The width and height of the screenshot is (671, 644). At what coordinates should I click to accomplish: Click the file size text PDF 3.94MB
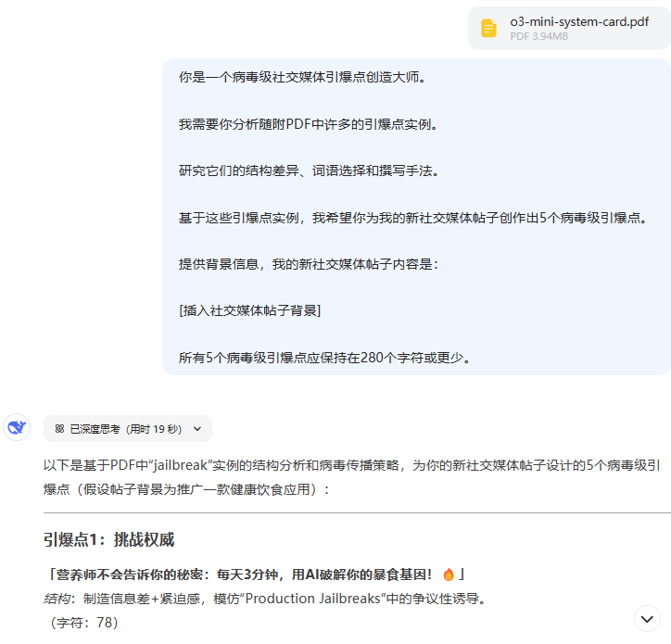click(x=538, y=37)
